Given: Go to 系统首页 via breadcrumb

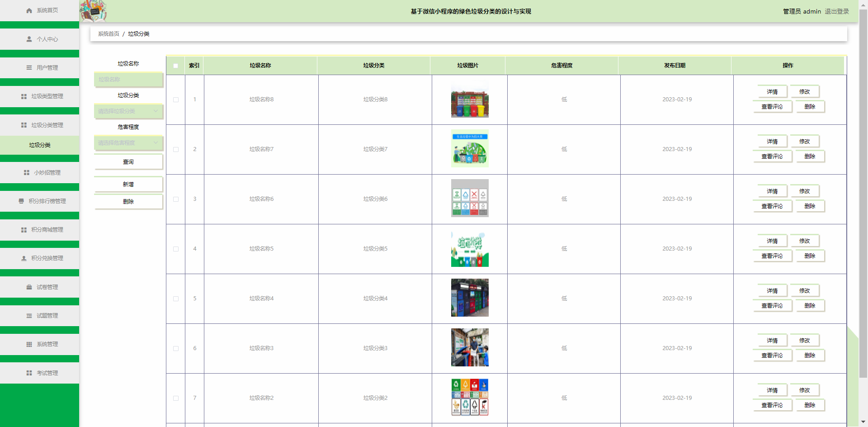Looking at the screenshot, I should pyautogui.click(x=108, y=34).
